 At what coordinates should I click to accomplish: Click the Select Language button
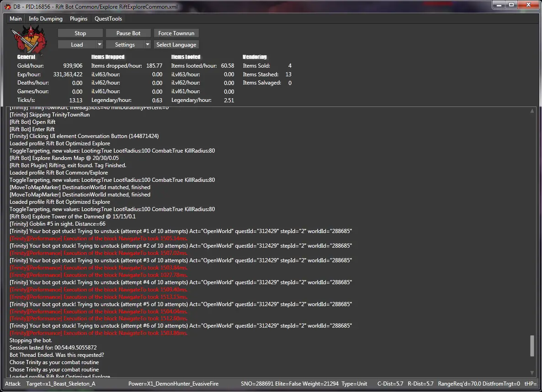point(176,45)
